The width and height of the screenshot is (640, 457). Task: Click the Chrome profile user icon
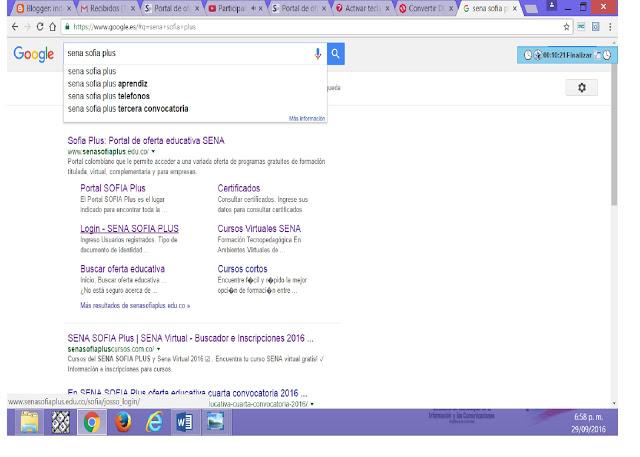coord(551,6)
